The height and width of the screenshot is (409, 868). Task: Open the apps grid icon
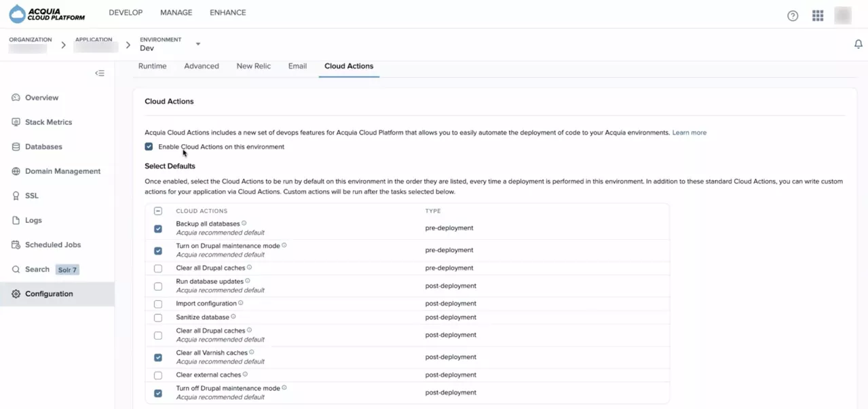tap(818, 16)
